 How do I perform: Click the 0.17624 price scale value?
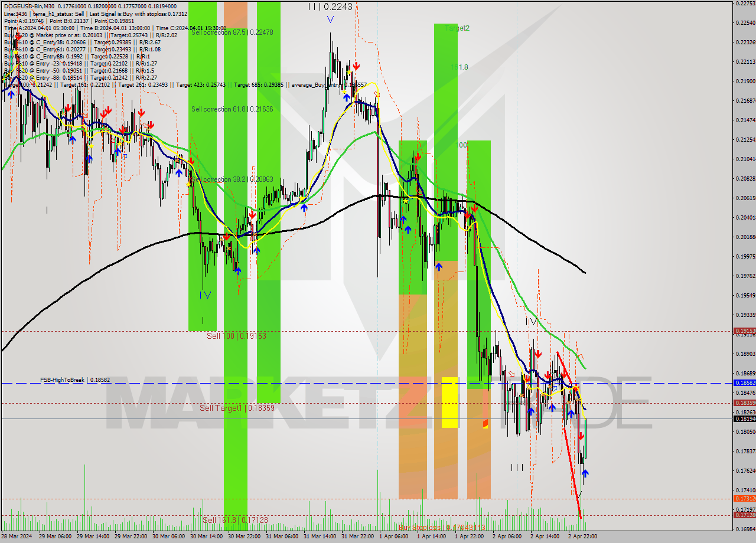(745, 470)
